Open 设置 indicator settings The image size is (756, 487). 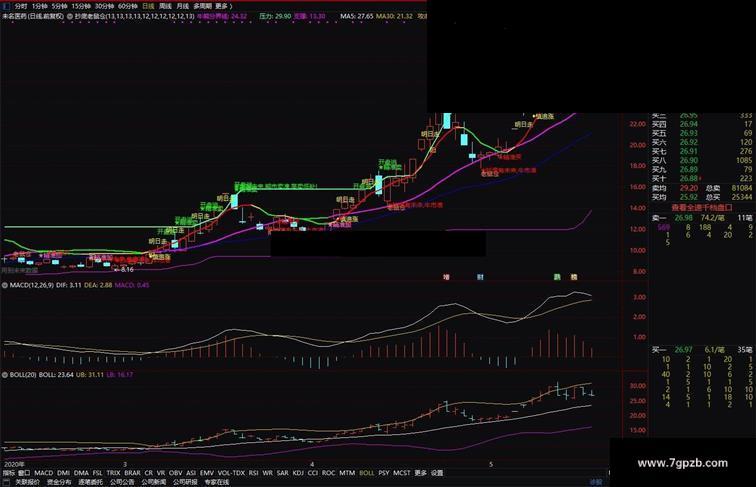[437, 473]
